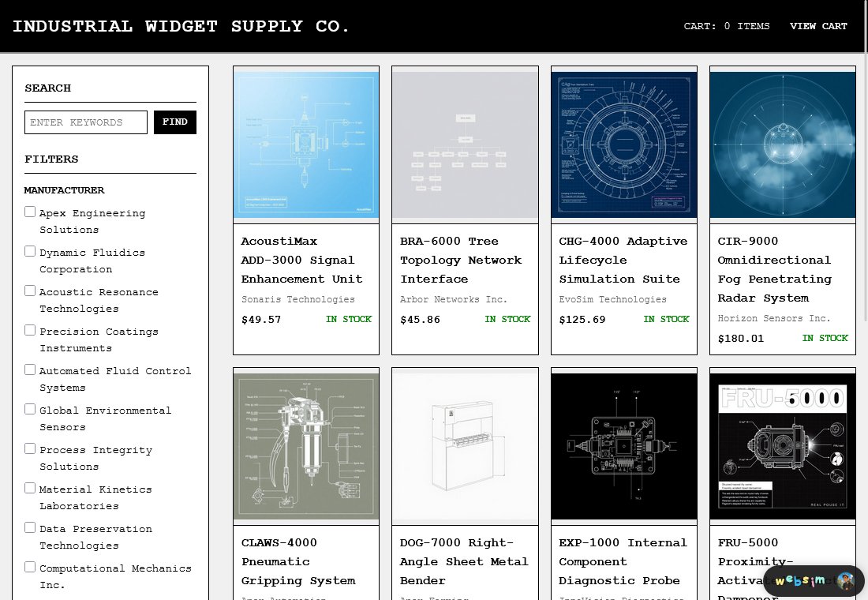This screenshot has width=868, height=600.
Task: Click inside the ENTER KEYWORDS search field
Action: coord(86,122)
